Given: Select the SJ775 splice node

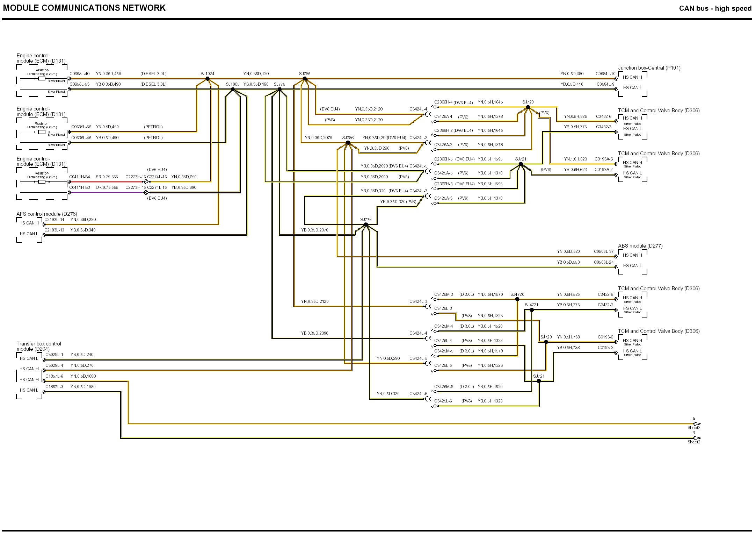Looking at the screenshot, I should [279, 89].
